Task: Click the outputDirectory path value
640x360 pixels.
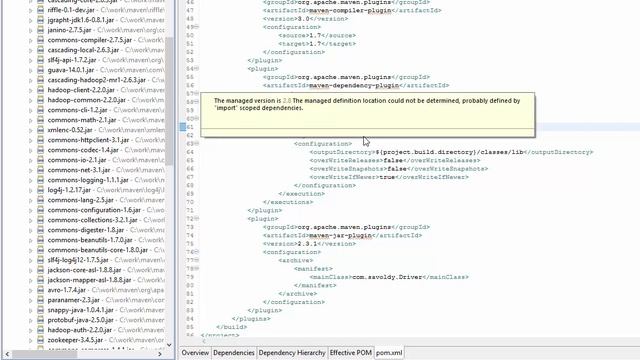Action: pos(449,152)
